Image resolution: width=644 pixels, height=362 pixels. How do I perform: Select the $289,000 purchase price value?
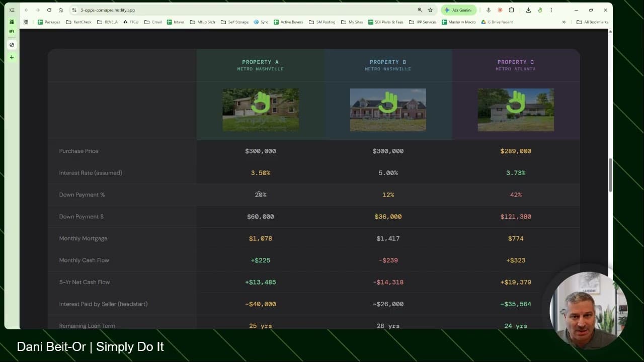point(516,151)
